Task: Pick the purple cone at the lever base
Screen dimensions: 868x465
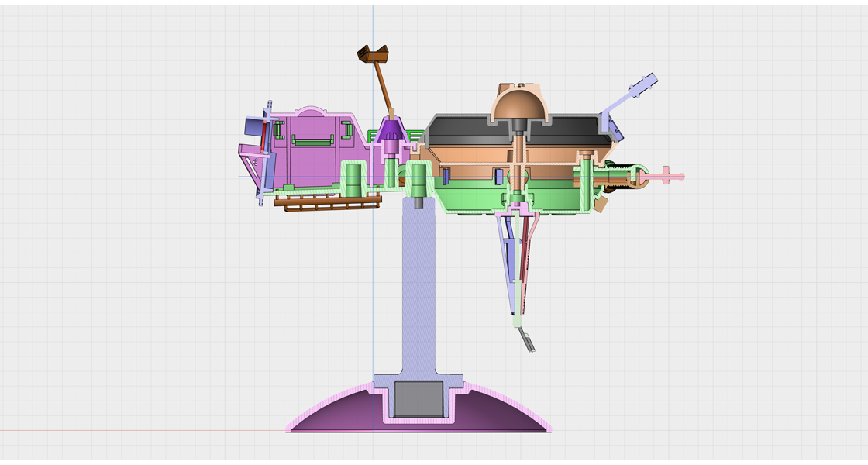Action: pyautogui.click(x=392, y=129)
